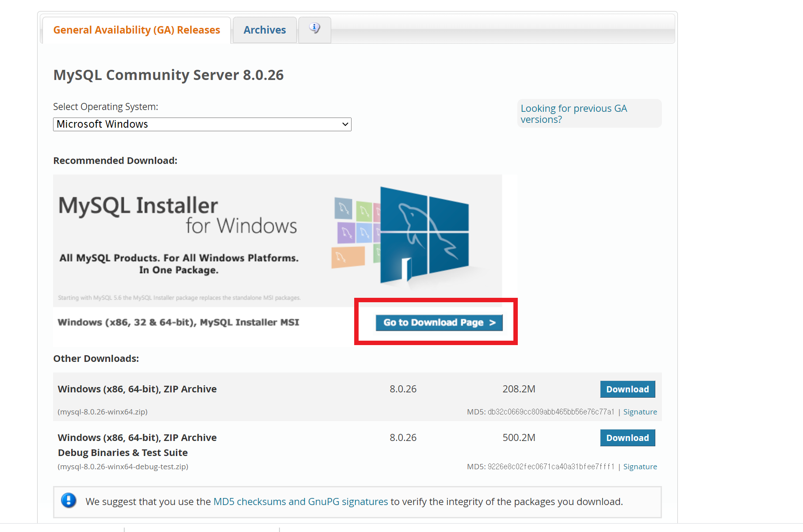Click the blue exclamation notice icon
The width and height of the screenshot is (803, 532).
(69, 501)
